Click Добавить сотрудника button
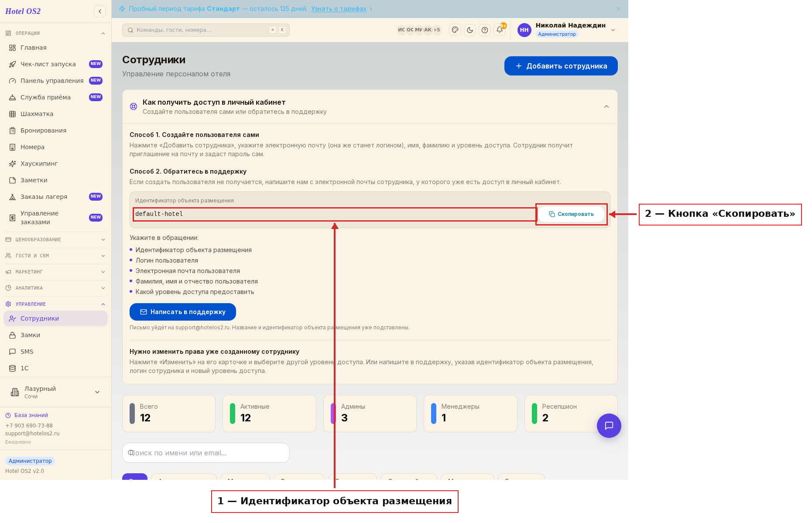812x523 pixels. 561,66
